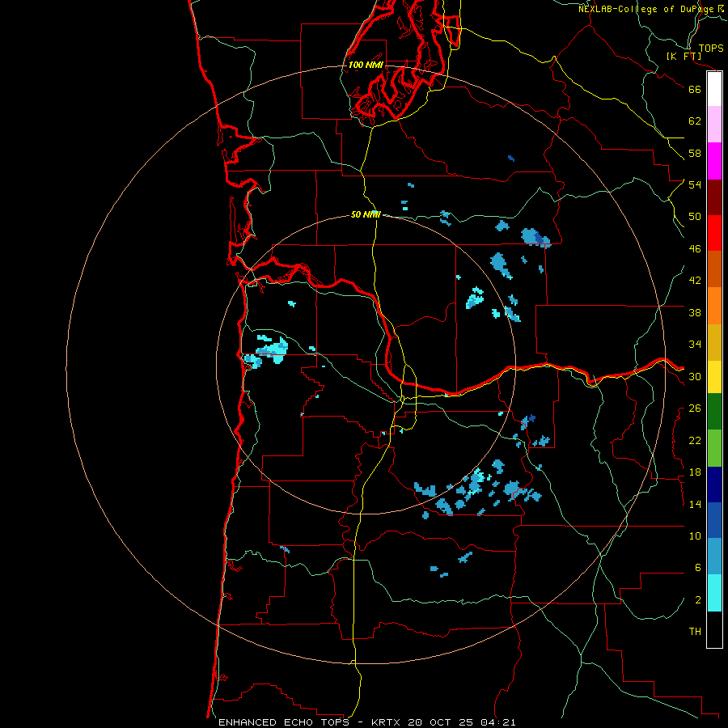Viewport: 728px width, 728px height.
Task: Click the 58 legend value
Action: point(695,153)
